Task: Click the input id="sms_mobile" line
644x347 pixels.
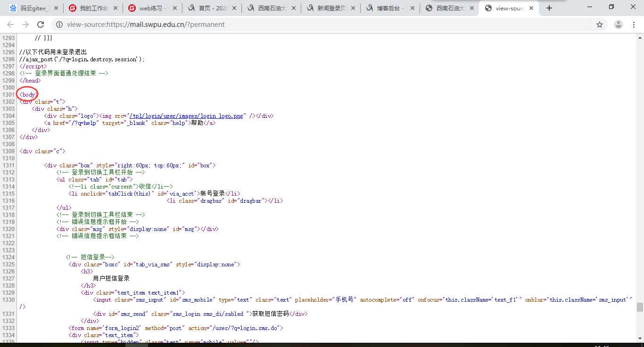Action: (x=363, y=300)
